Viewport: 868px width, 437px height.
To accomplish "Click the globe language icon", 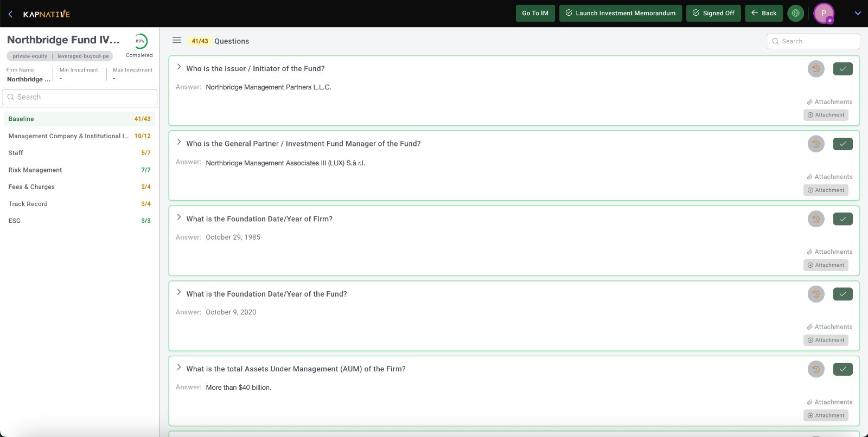I will tap(796, 13).
